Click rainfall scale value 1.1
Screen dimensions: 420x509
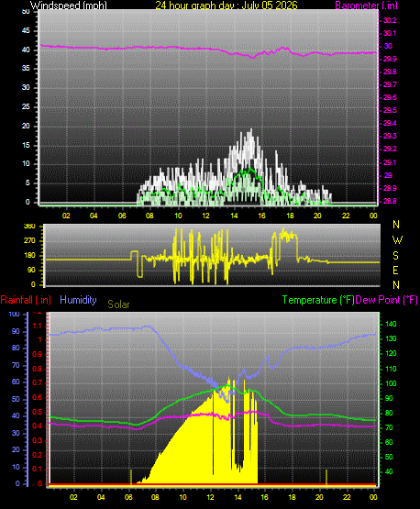pyautogui.click(x=38, y=326)
